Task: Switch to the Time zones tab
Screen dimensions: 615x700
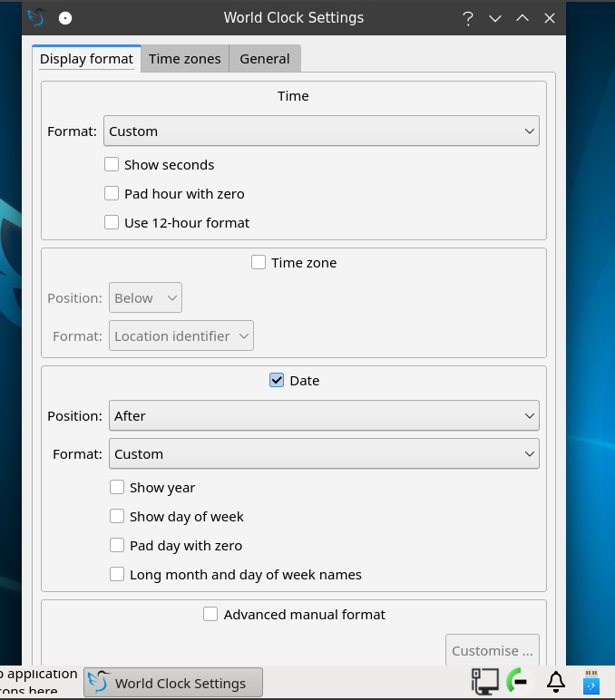Action: click(x=185, y=58)
